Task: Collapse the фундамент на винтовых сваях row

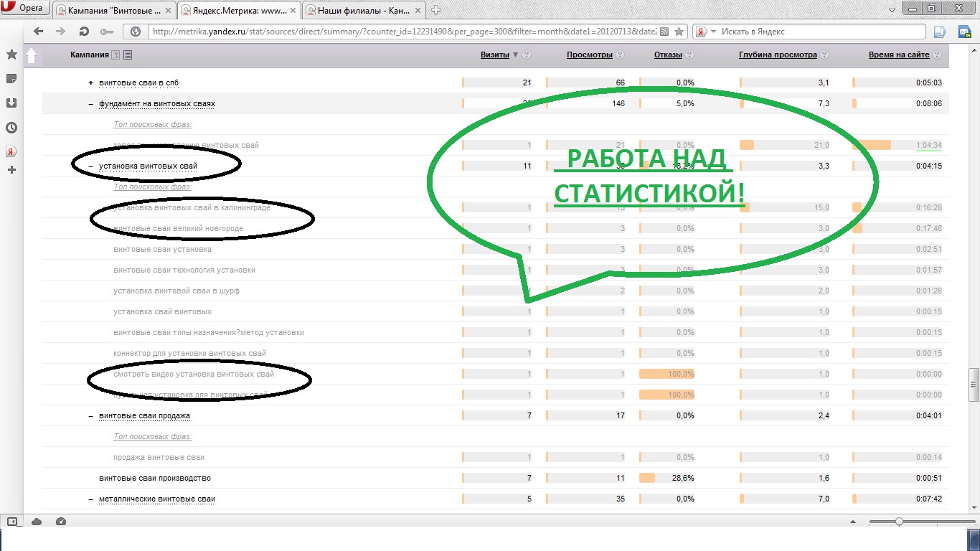Action: click(90, 104)
